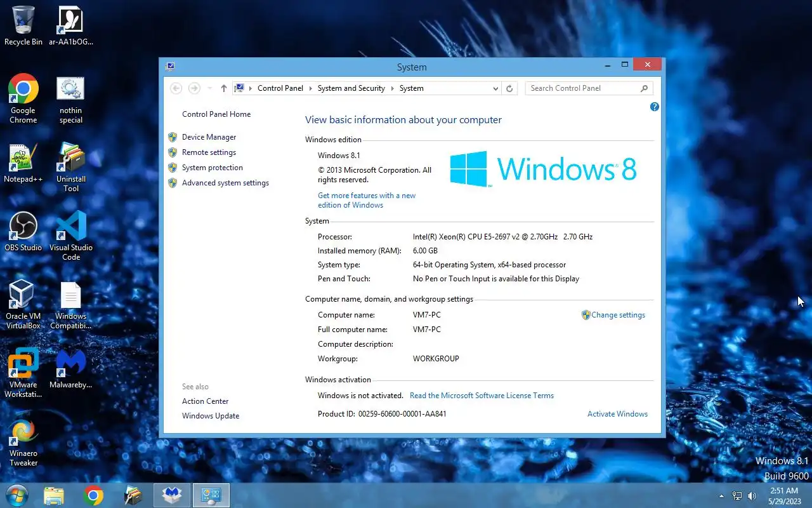The image size is (812, 508).
Task: Open the ar-AA1bOG desktop shortcut
Action: [x=71, y=26]
